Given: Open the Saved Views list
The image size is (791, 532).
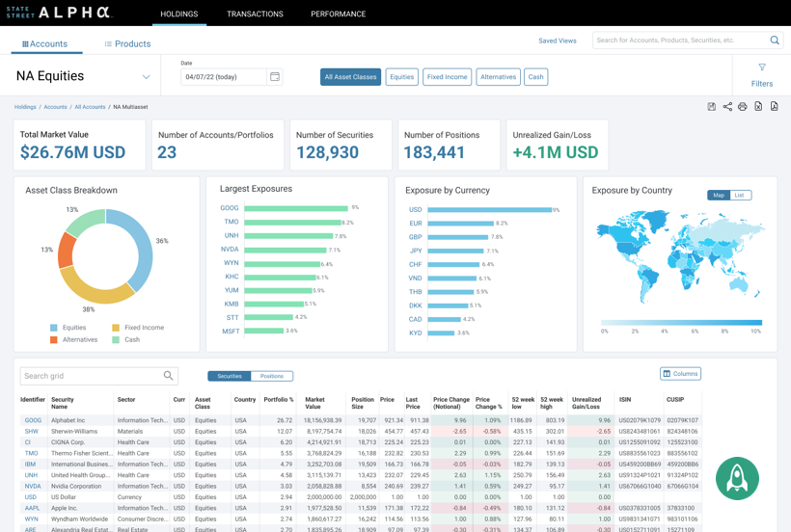Looking at the screenshot, I should [x=557, y=40].
